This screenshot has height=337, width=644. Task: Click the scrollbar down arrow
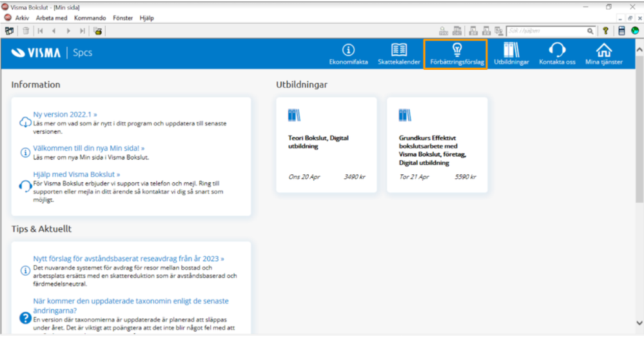click(639, 323)
